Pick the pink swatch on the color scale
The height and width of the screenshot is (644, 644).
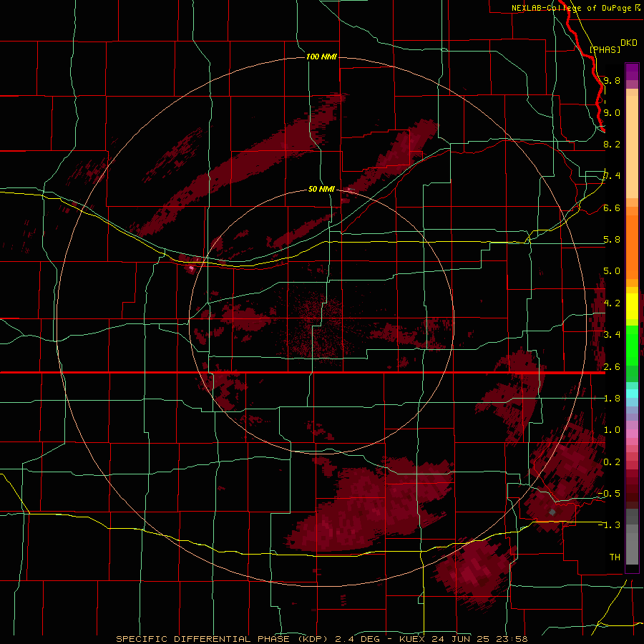pyautogui.click(x=632, y=434)
